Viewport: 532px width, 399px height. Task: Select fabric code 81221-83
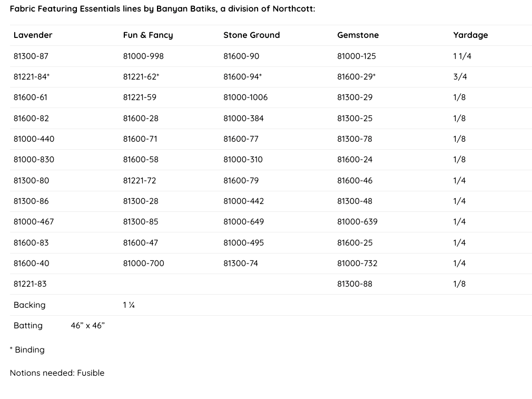[30, 284]
